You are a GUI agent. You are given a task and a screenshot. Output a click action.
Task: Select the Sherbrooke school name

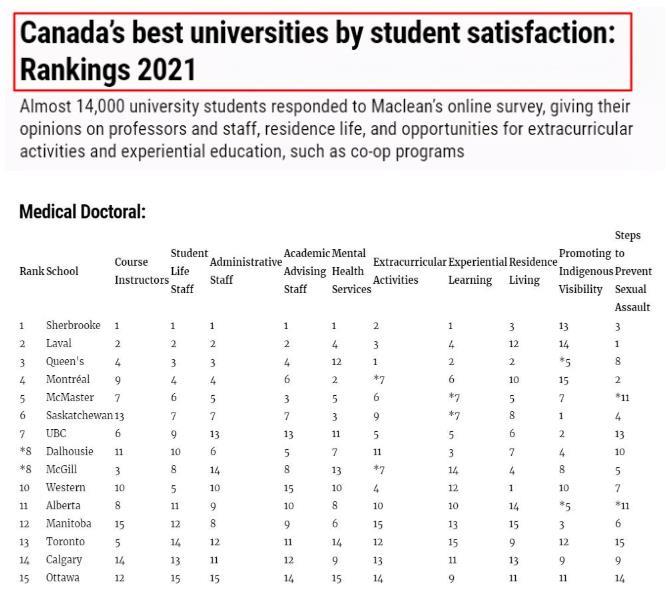pos(73,325)
